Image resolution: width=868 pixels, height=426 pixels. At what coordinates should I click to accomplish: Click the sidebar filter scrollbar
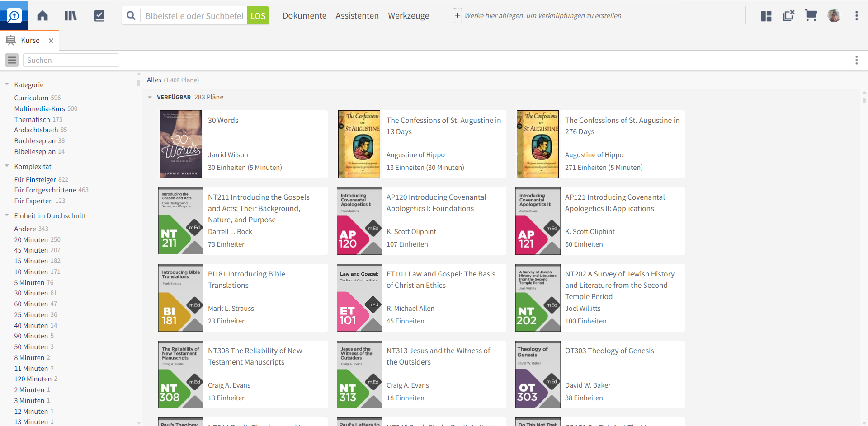tap(138, 83)
